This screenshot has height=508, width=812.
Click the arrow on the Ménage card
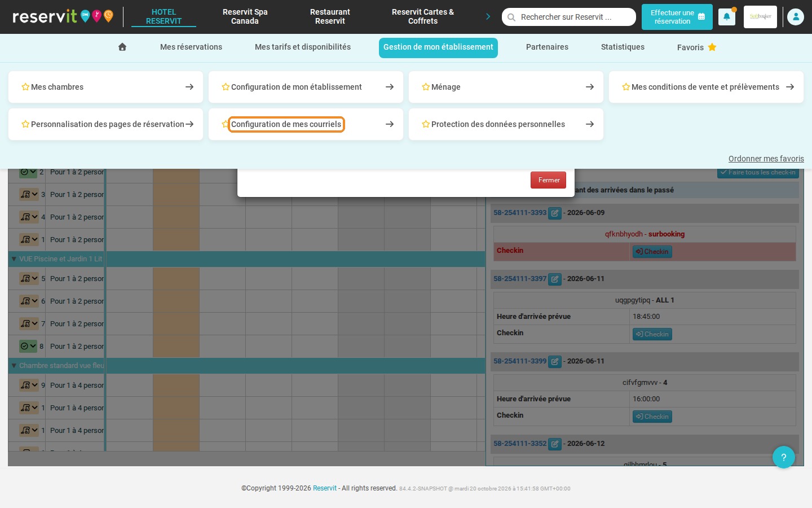point(590,87)
